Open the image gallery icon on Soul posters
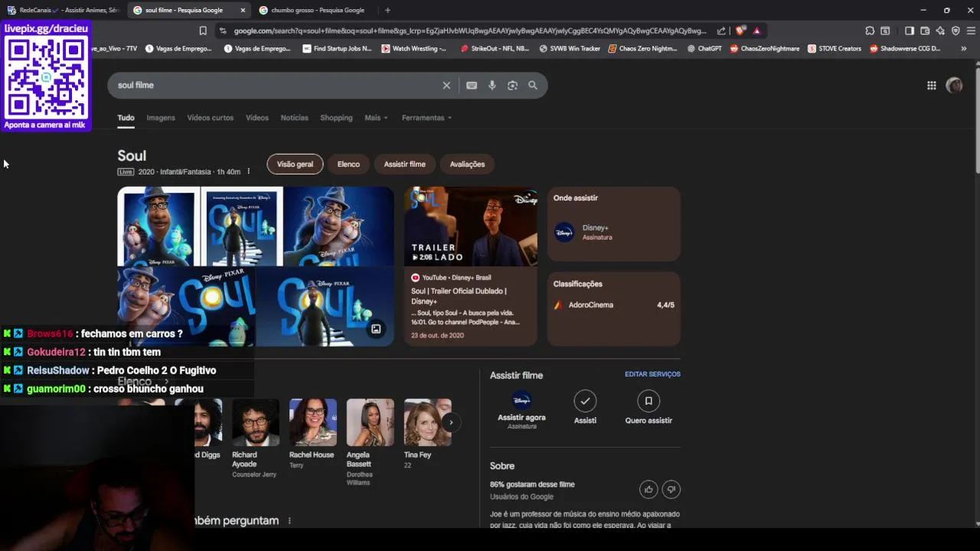This screenshot has width=980, height=551. 376,329
